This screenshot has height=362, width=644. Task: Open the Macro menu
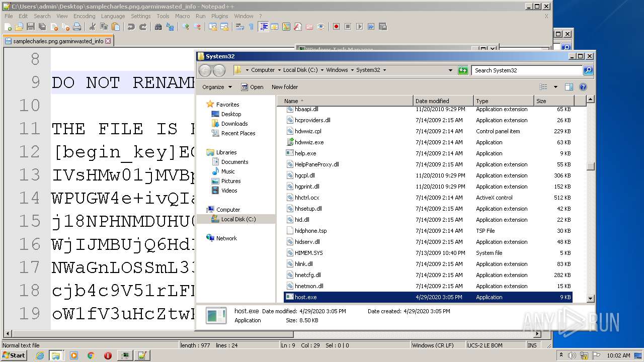click(x=182, y=16)
